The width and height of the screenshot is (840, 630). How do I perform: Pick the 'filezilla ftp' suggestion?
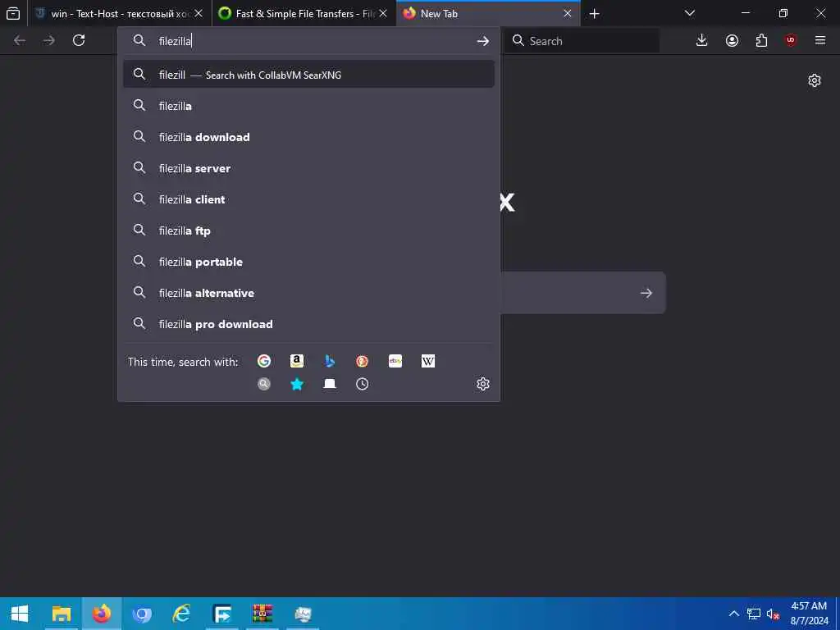tap(308, 231)
